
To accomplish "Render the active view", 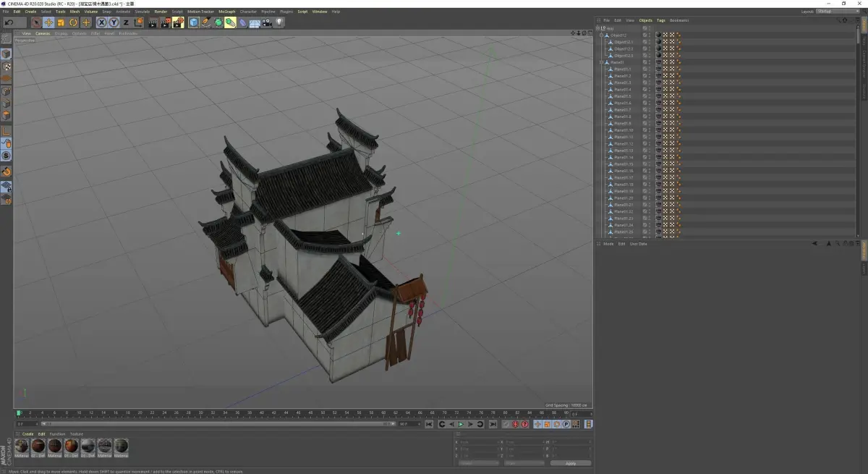I will tap(153, 22).
